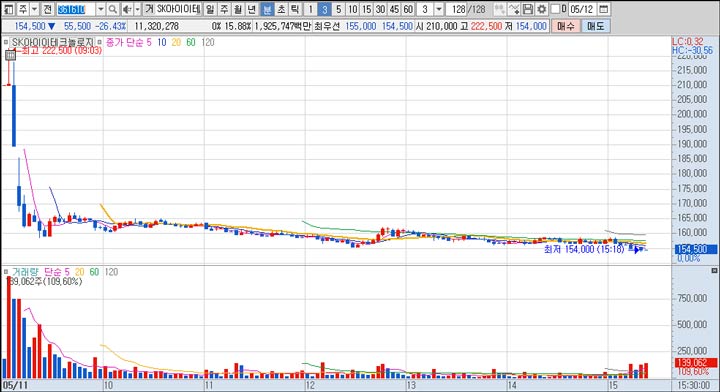The width and height of the screenshot is (720, 392).
Task: Choose the 60-minute interval button
Action: tap(408, 9)
